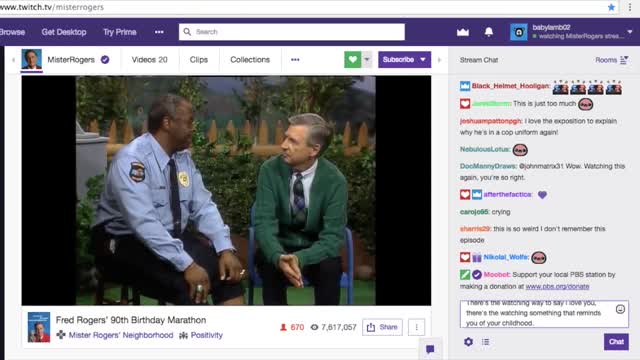Image resolution: width=640 pixels, height=360 pixels.
Task: Open babylamb02 account dropdown menu
Action: click(x=630, y=32)
